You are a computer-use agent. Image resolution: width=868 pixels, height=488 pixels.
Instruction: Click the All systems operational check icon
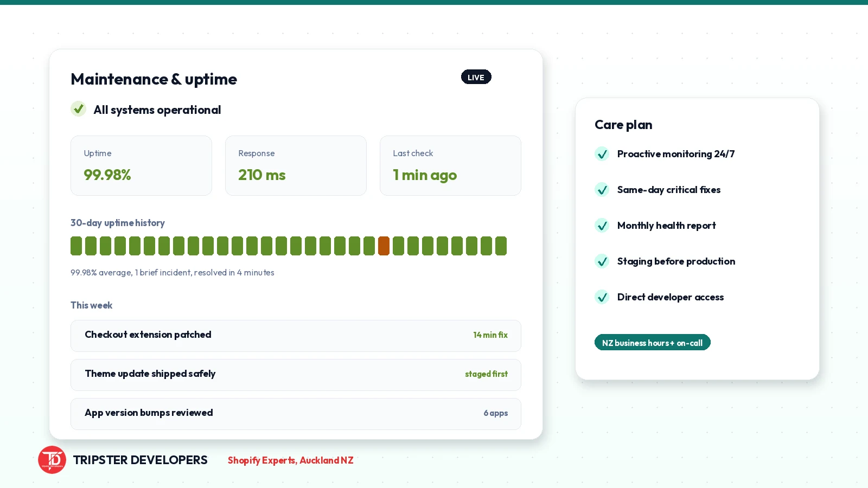(x=79, y=109)
